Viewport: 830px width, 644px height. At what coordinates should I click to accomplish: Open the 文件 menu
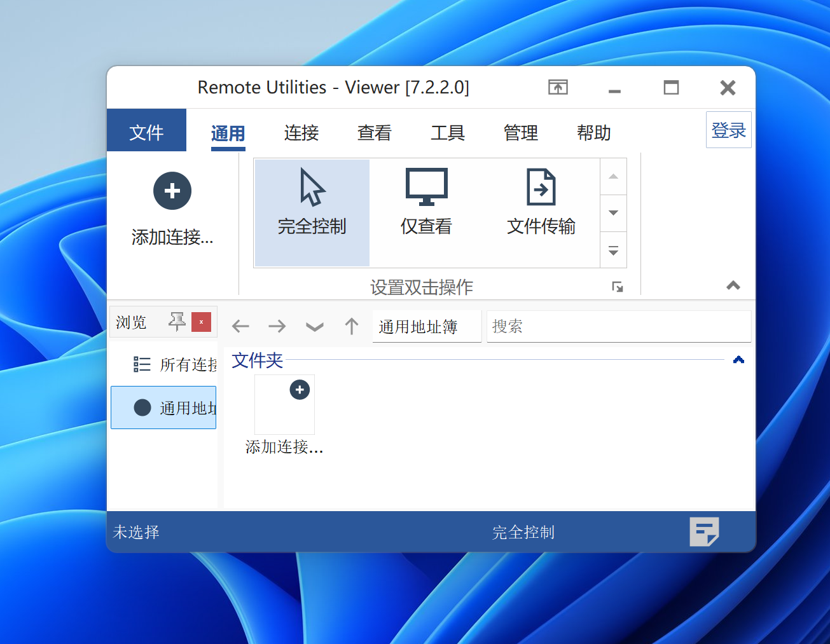pyautogui.click(x=146, y=130)
